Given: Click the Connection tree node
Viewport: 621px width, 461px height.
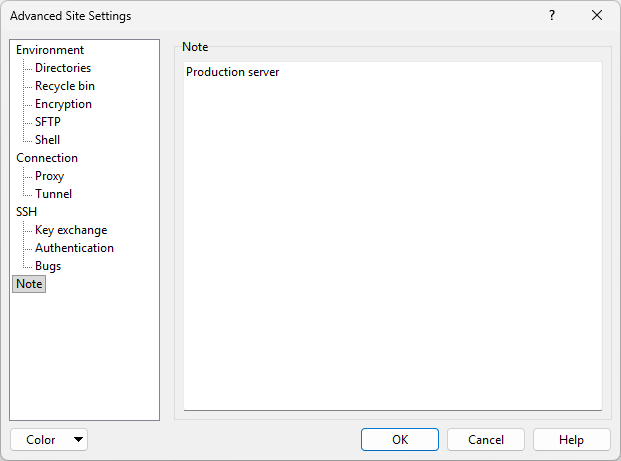Looking at the screenshot, I should point(47,158).
